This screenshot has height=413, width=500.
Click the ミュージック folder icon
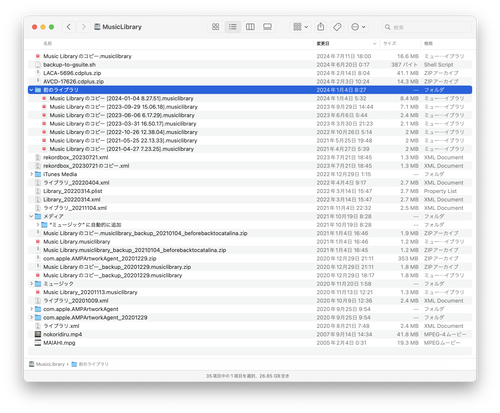coord(38,284)
